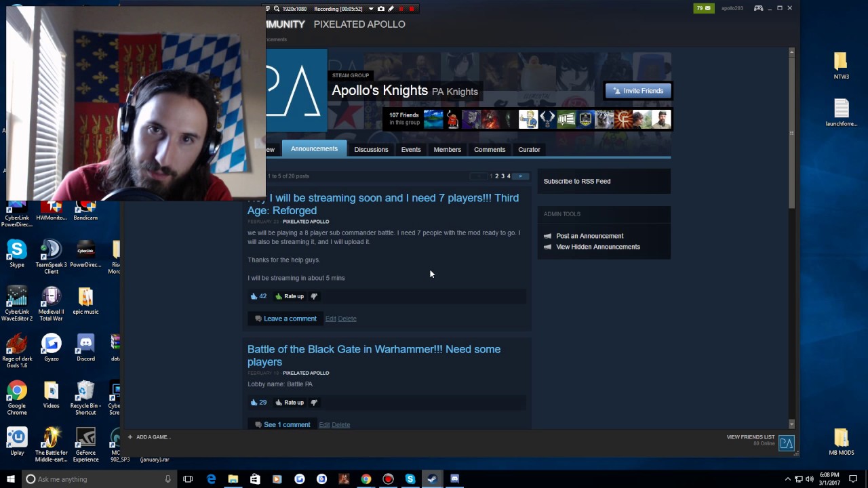Open the Bandicam recording dropdown arrow
868x488 pixels.
(x=370, y=9)
